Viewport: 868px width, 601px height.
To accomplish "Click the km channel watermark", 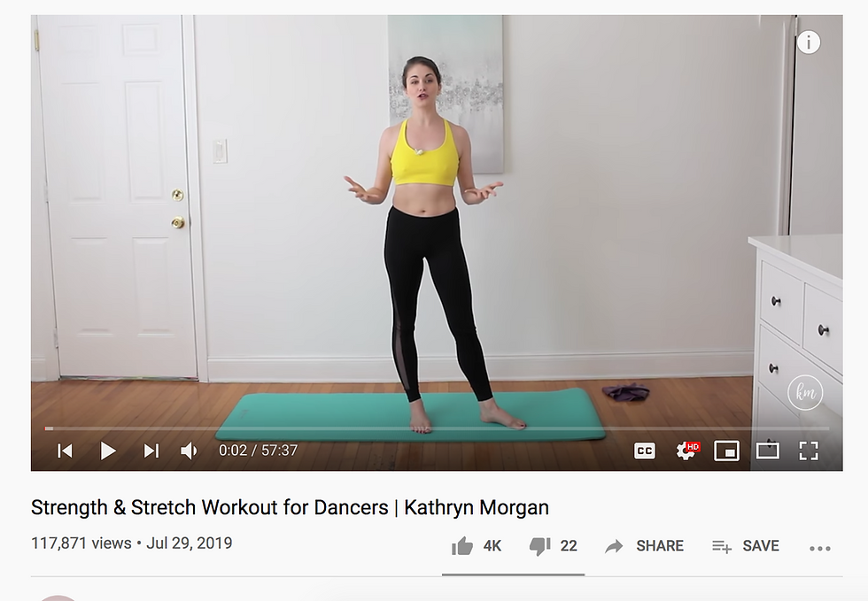I will [805, 392].
